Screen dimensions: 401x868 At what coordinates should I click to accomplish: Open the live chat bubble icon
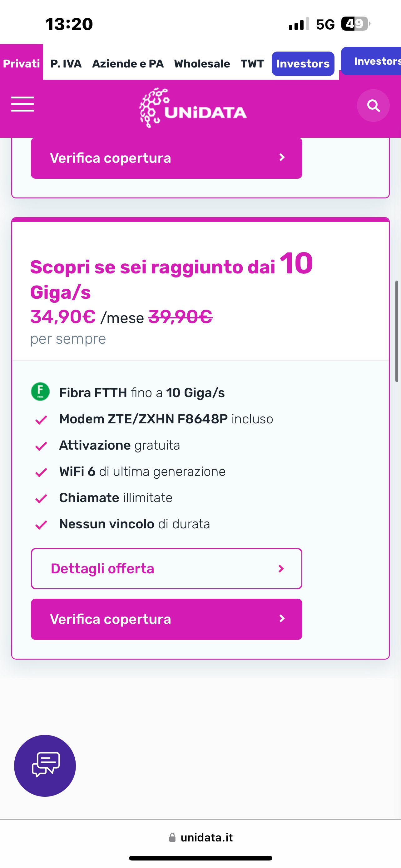tap(45, 766)
